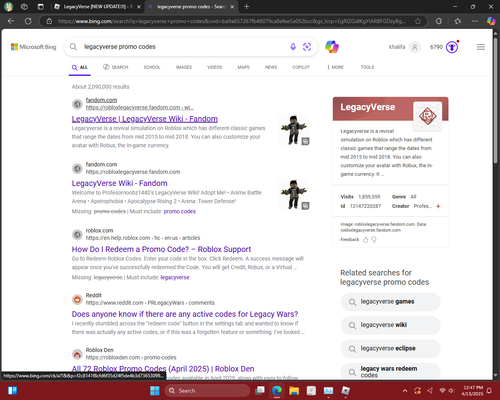
Task: Open All 72 Roblox Promo Codes Roblox Den
Action: tap(163, 369)
